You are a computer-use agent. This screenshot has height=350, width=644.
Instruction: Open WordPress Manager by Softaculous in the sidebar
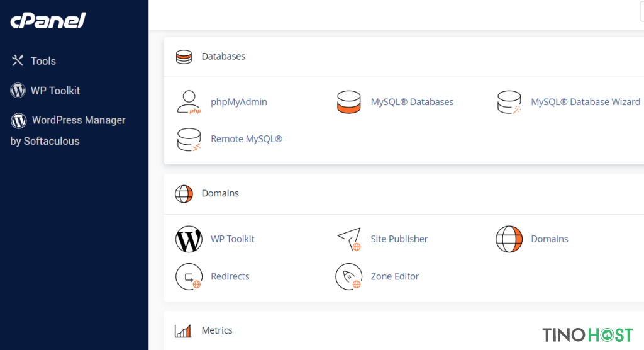[68, 130]
